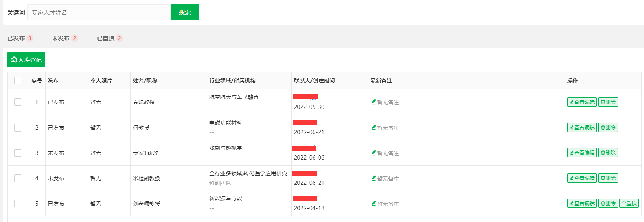Pin 刘老师教授 with the 置顶 button
Screen dimensions: 644x222
coord(629,203)
